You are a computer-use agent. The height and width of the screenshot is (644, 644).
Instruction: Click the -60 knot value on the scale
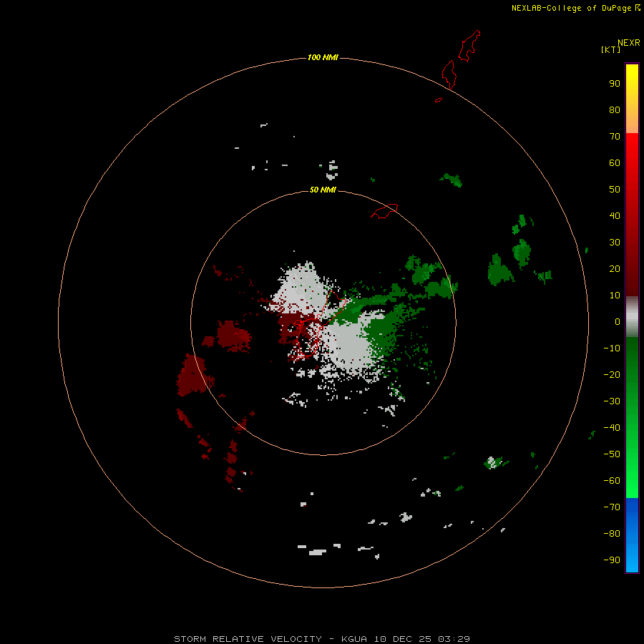tap(612, 481)
